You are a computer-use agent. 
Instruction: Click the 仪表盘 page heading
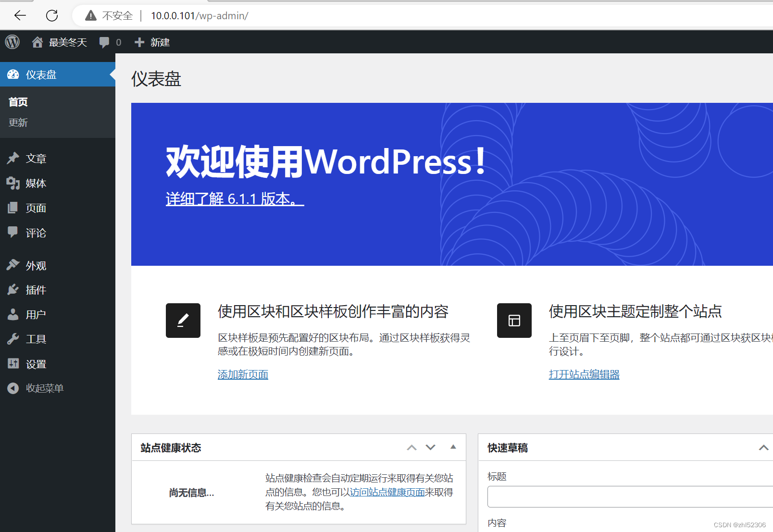(156, 79)
